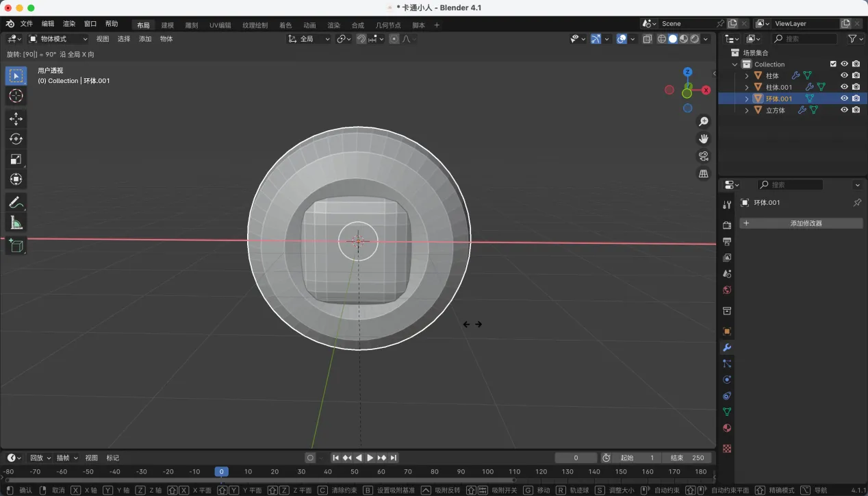Open the 编辑 menu
The image size is (868, 496).
point(48,24)
